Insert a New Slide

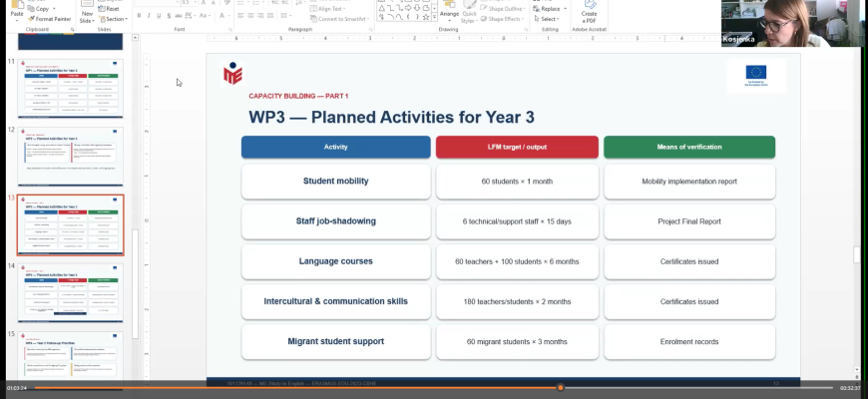tap(87, 13)
